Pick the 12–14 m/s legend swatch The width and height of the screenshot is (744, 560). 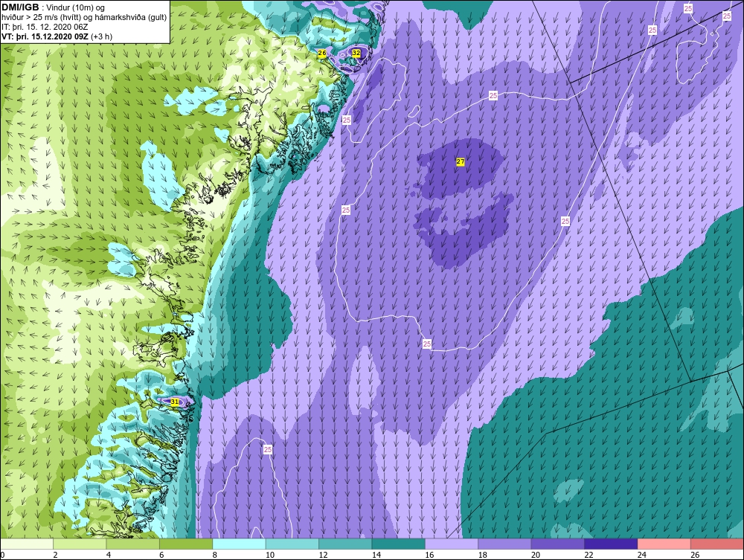(345, 544)
